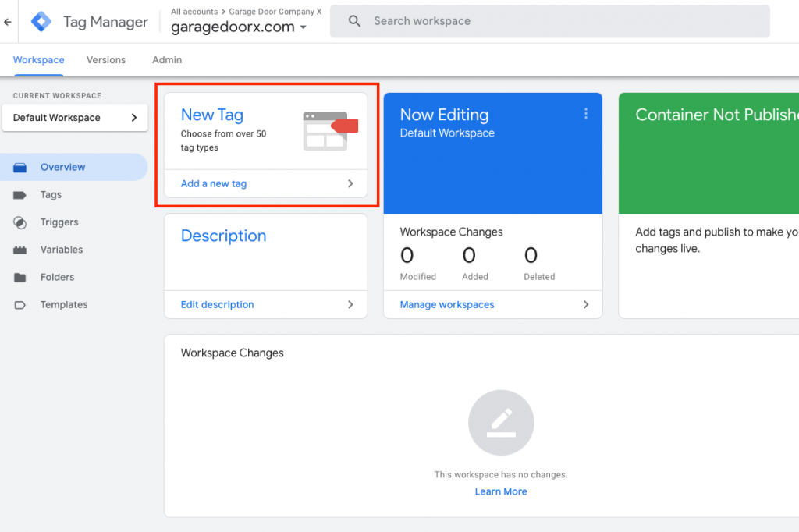Click Garage Door Company X breadcrumb

click(x=275, y=11)
